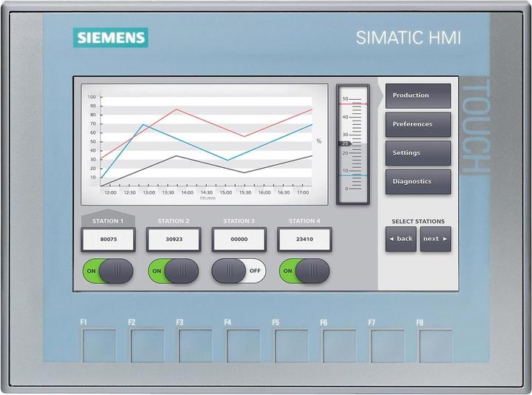Go back to previous stations
532x395 pixels.
pyautogui.click(x=401, y=239)
